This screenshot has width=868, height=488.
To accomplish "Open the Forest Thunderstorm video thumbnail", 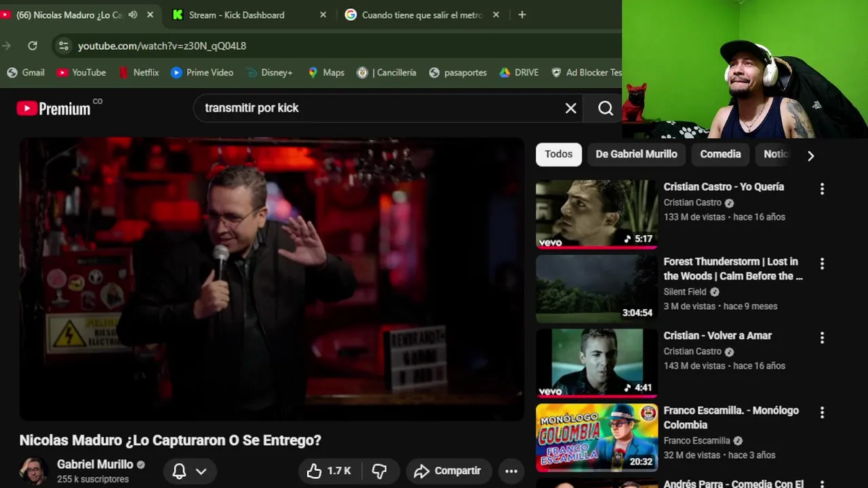I will tap(597, 289).
